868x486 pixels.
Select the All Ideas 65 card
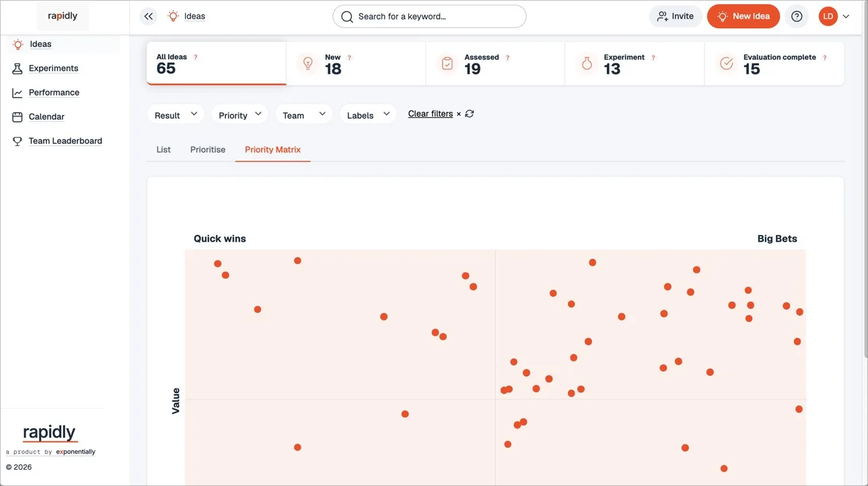(217, 63)
